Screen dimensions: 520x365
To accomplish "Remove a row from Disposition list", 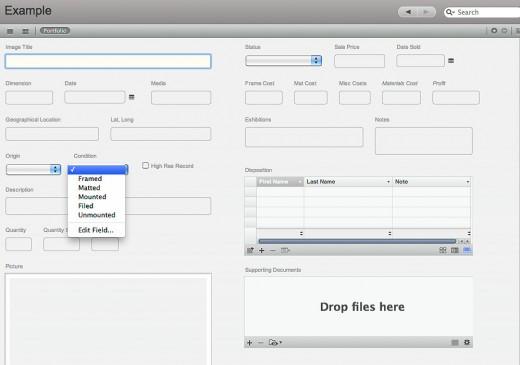I will tap(273, 250).
